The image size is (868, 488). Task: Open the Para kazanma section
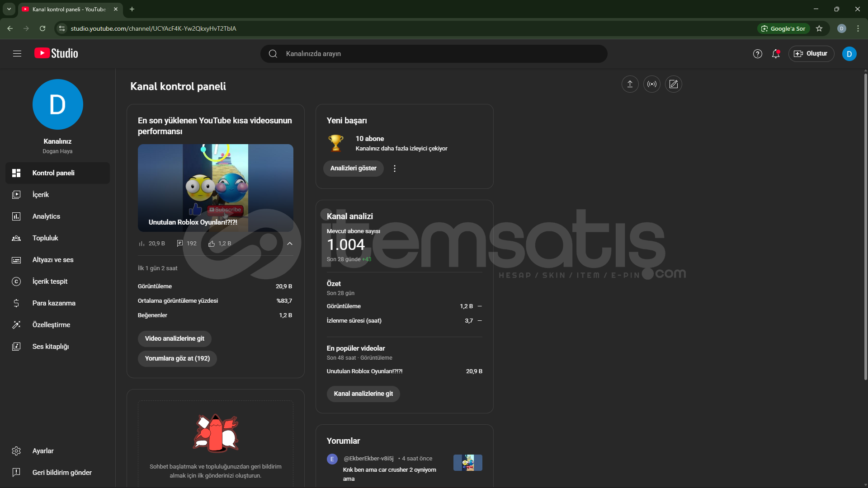(54, 303)
